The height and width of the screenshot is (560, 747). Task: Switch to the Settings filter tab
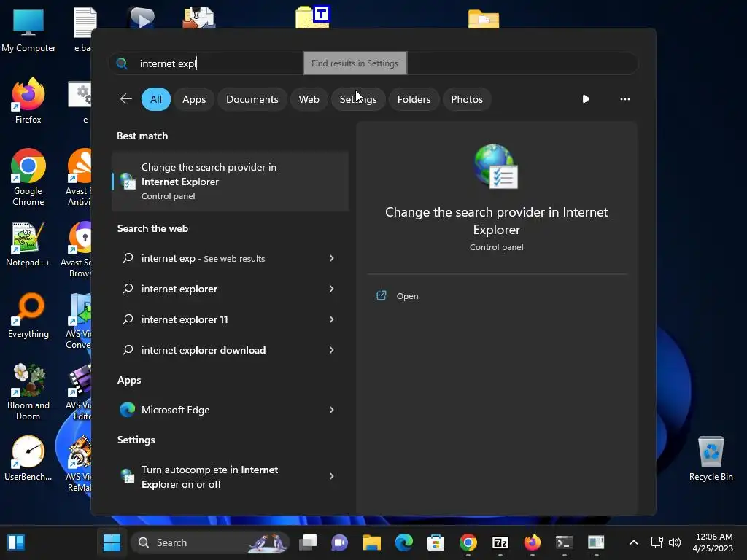357,99
